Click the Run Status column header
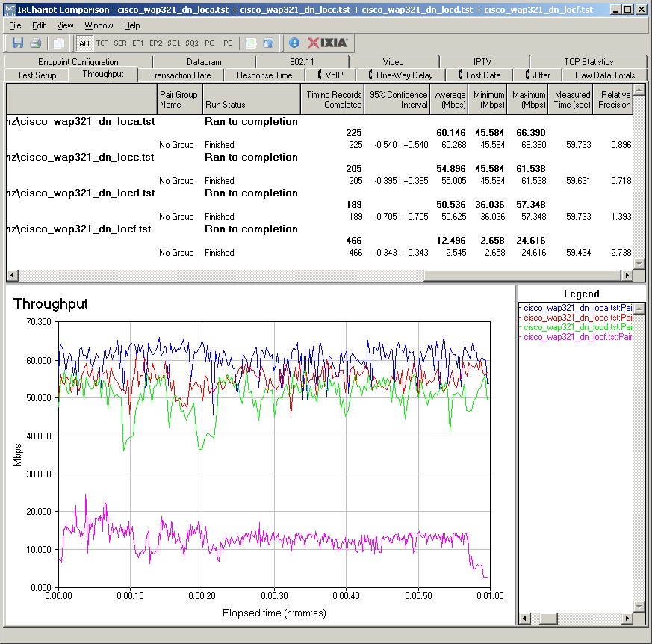652x644 pixels. tap(252, 99)
